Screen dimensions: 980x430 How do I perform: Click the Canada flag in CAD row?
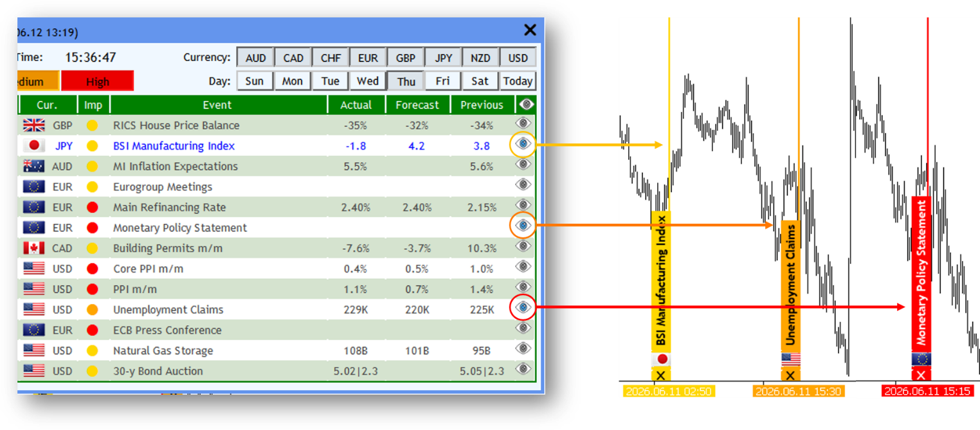(x=33, y=248)
